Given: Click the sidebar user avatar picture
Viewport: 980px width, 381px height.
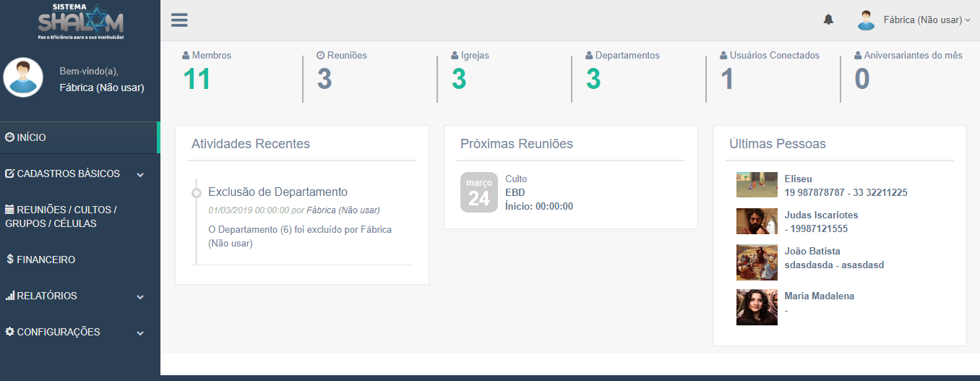Looking at the screenshot, I should point(23,77).
